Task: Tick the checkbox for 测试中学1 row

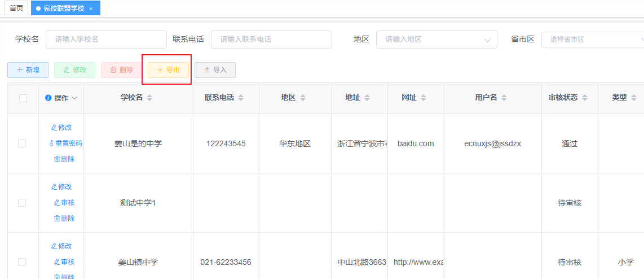Action: tap(22, 203)
